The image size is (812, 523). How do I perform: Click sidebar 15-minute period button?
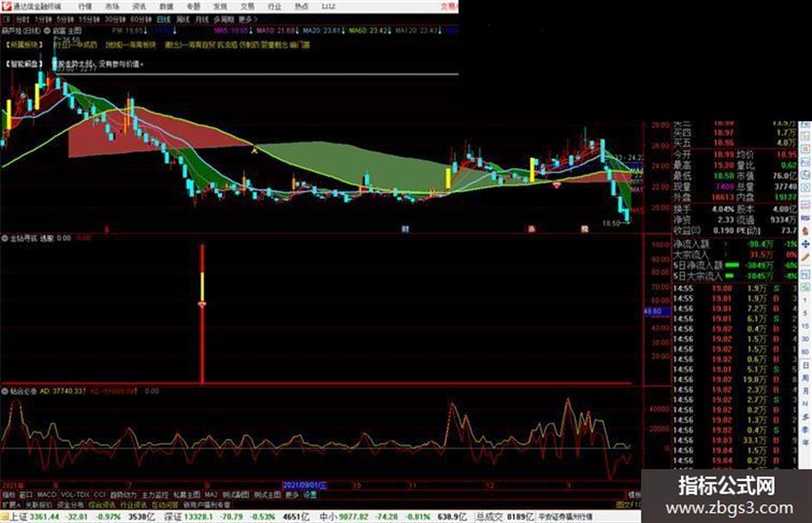click(805, 325)
